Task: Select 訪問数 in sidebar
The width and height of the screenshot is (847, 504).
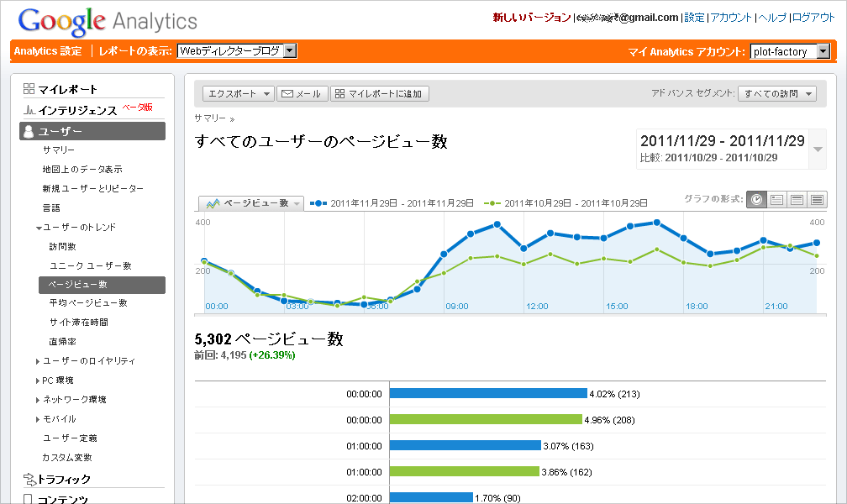Action: pos(63,246)
